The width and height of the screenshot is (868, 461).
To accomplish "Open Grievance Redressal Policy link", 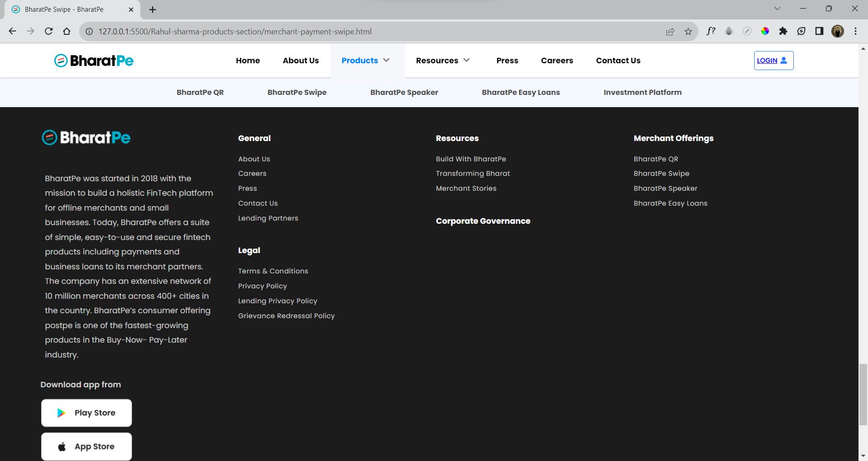I will (x=286, y=316).
